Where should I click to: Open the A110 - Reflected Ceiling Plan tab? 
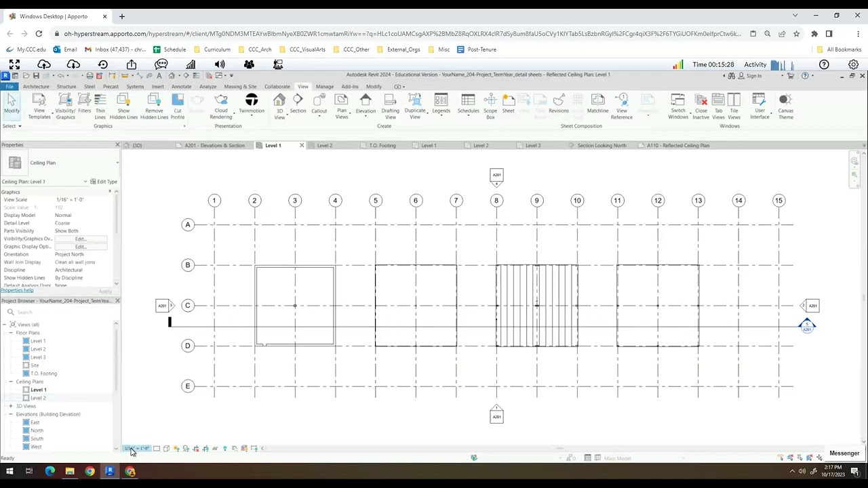coord(678,146)
